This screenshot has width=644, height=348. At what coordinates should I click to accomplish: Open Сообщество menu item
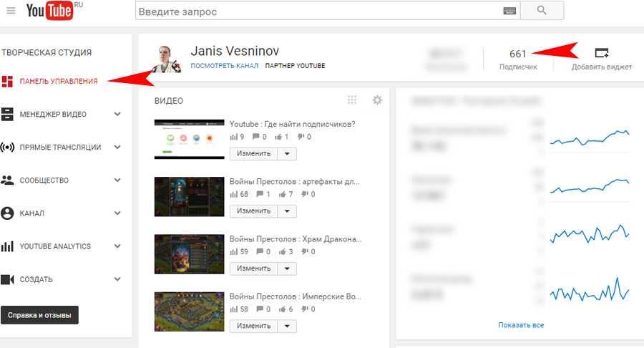point(44,180)
